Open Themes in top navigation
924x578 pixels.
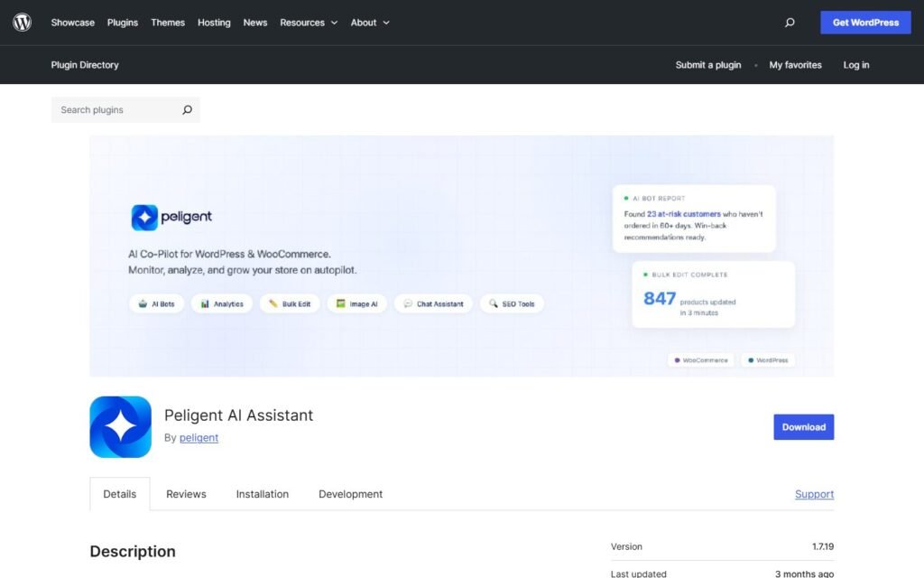168,23
